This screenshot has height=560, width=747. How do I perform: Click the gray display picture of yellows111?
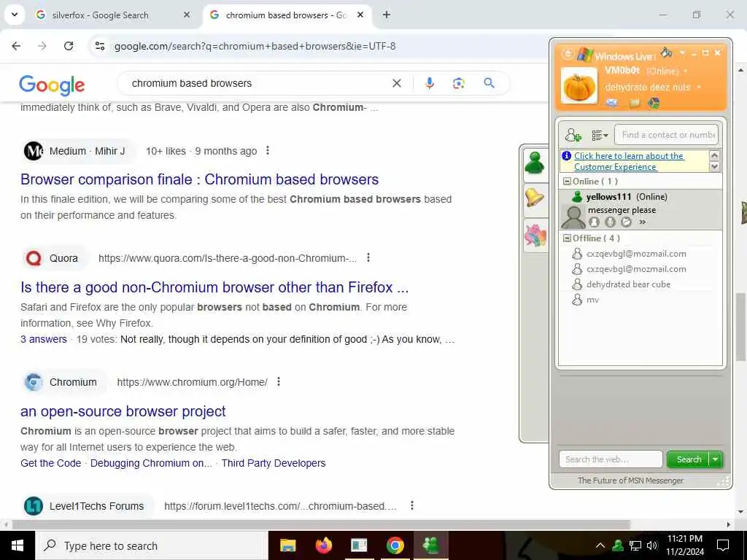click(573, 217)
